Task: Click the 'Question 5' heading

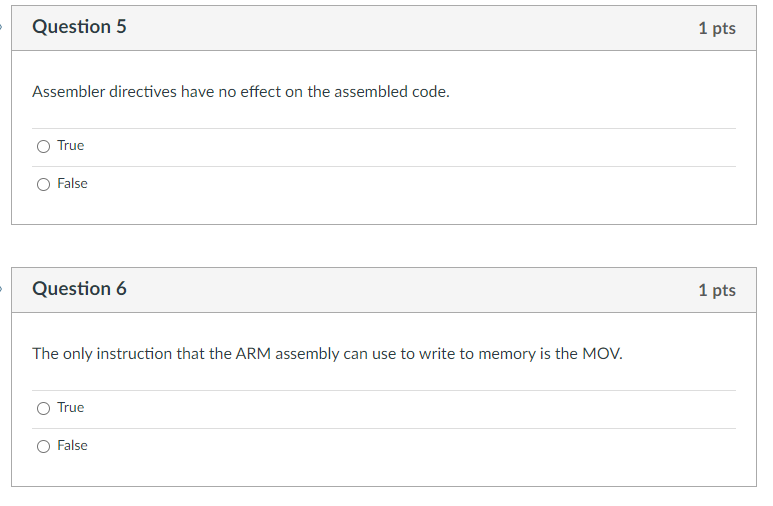Action: (79, 27)
